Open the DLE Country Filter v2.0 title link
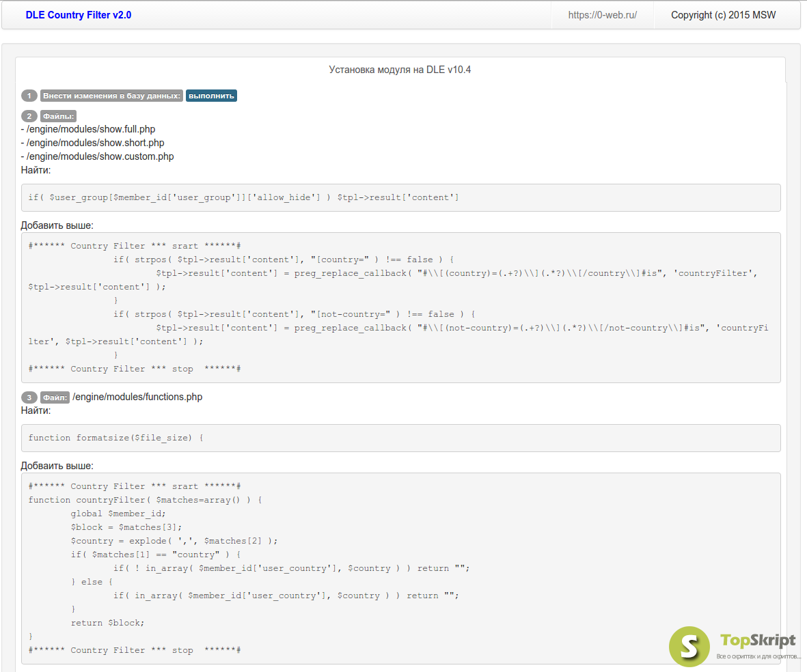 (x=78, y=15)
